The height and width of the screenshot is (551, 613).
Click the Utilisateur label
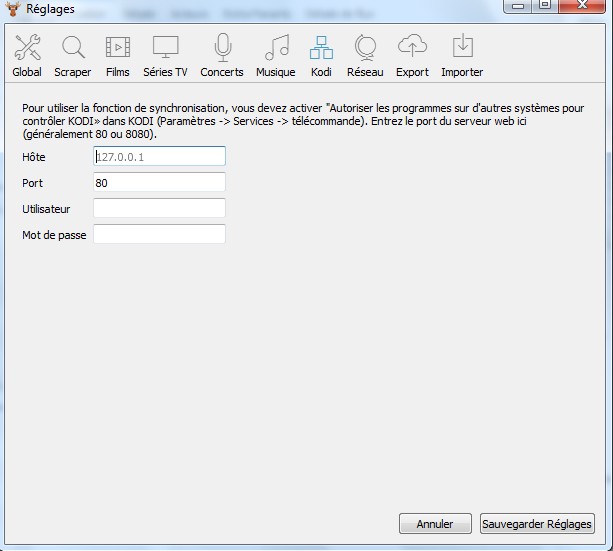click(x=46, y=209)
